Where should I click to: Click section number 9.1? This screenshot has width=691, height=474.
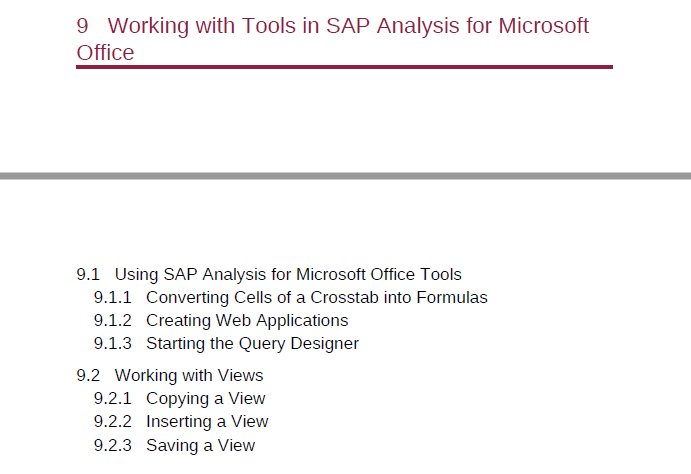click(88, 274)
